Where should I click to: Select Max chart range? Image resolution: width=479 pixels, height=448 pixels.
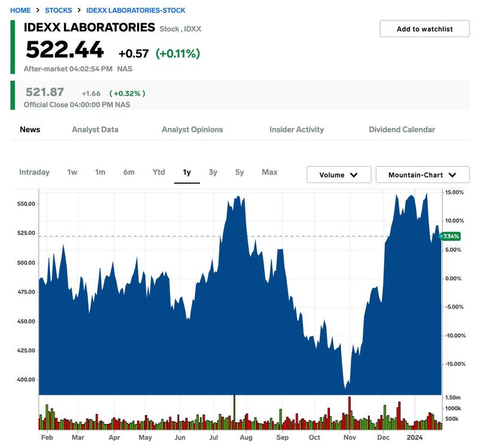[270, 172]
